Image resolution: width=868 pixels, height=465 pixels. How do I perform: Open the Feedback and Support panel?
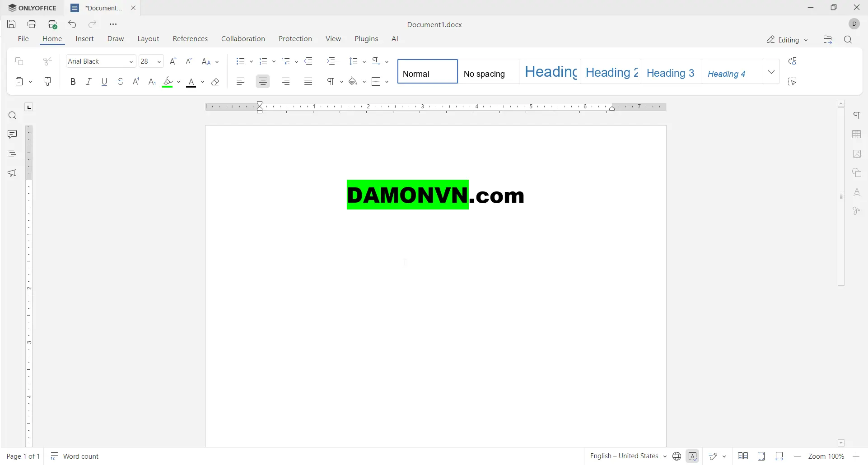(13, 173)
